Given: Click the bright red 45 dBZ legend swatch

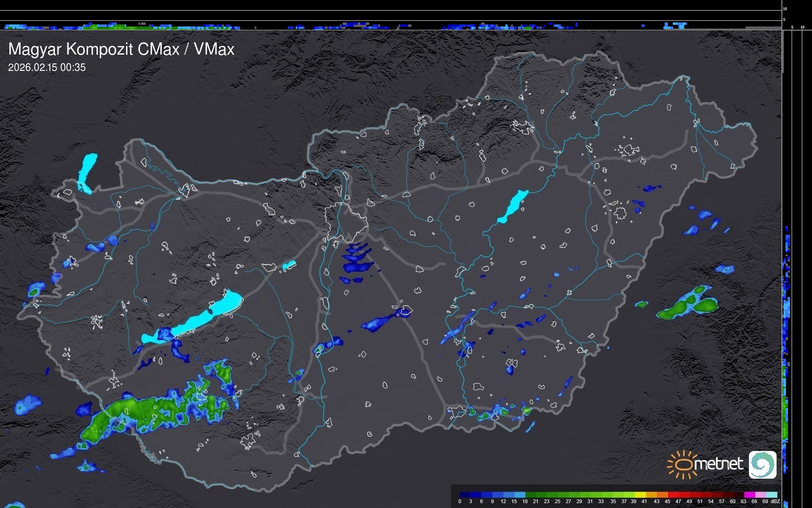Looking at the screenshot, I should tap(672, 495).
